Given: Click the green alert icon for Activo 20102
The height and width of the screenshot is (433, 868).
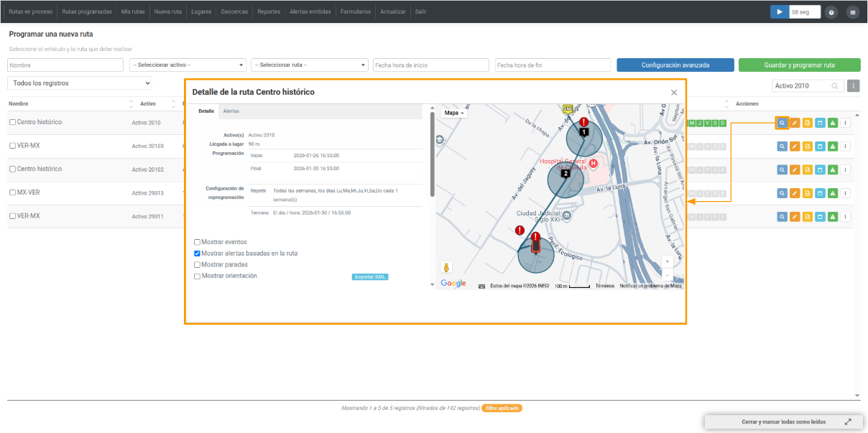Looking at the screenshot, I should click(x=832, y=169).
